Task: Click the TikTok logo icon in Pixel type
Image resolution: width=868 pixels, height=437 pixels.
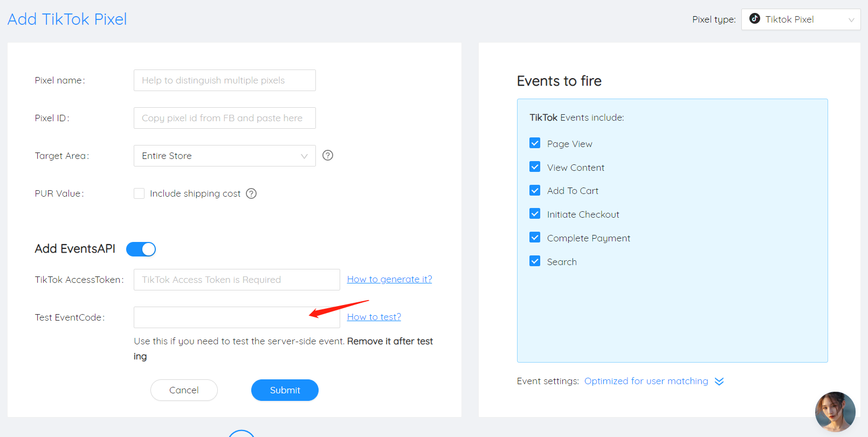Action: (755, 19)
